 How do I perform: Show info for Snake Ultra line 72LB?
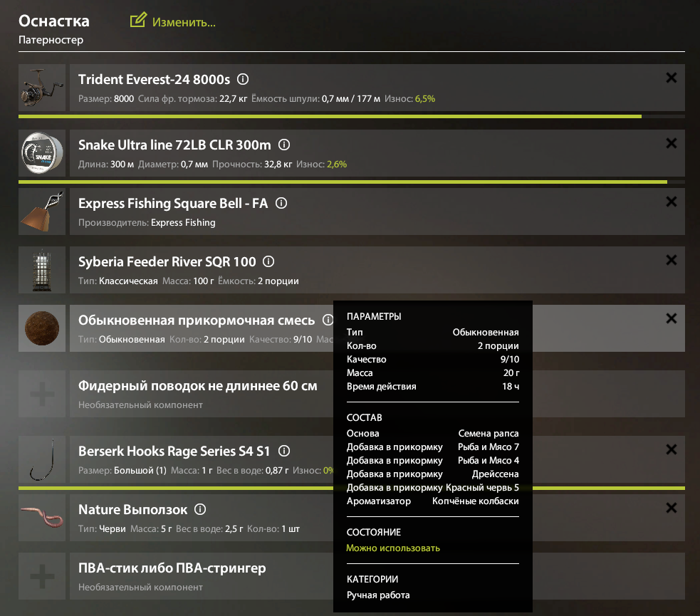[284, 145]
